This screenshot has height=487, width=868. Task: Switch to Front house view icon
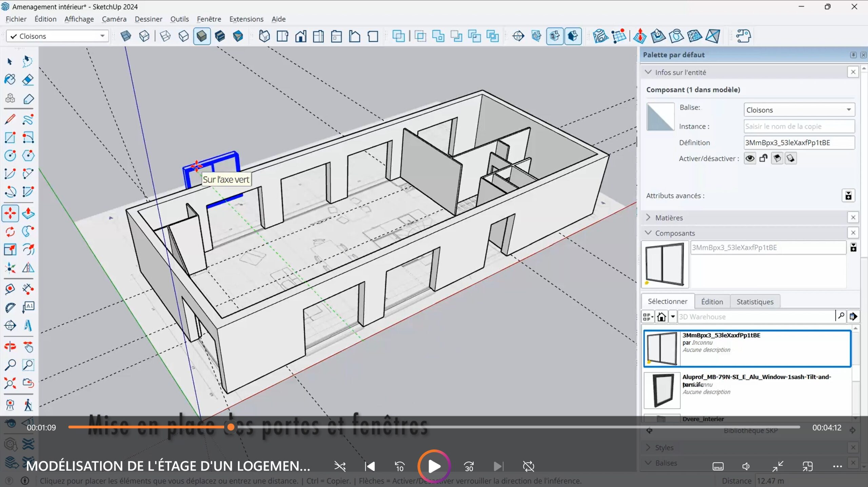(300, 36)
